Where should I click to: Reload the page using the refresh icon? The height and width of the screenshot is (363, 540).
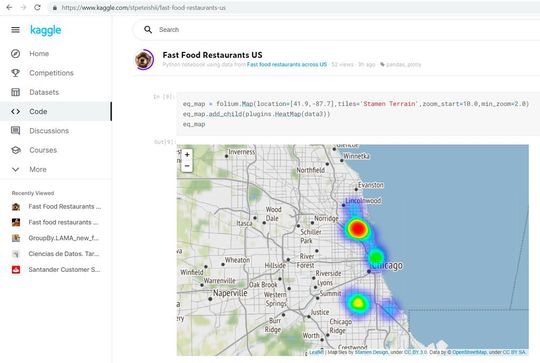(x=38, y=7)
